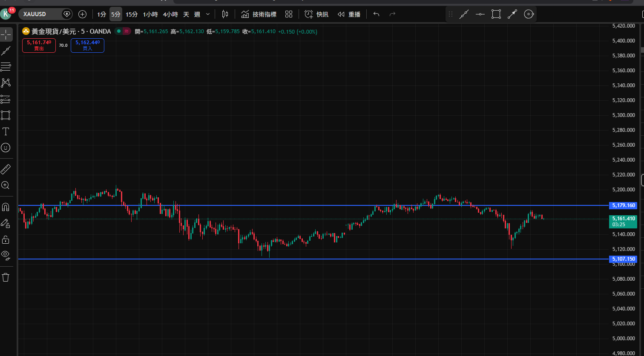This screenshot has height=356, width=644.
Task: Redo the chart action
Action: click(393, 14)
